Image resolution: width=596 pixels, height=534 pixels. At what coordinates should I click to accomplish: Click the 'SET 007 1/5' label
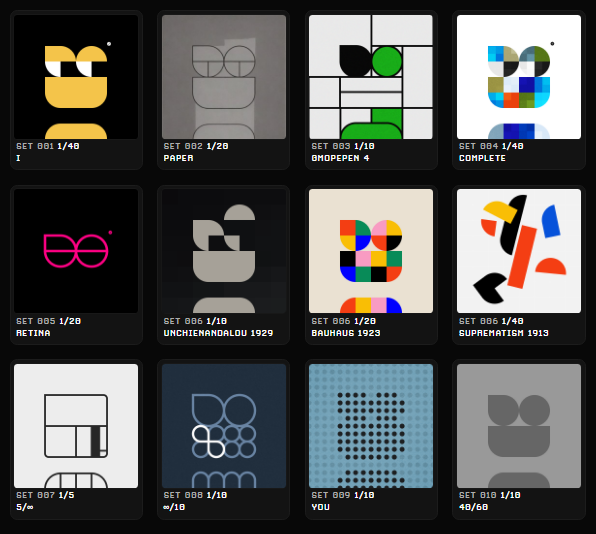[x=45, y=495]
